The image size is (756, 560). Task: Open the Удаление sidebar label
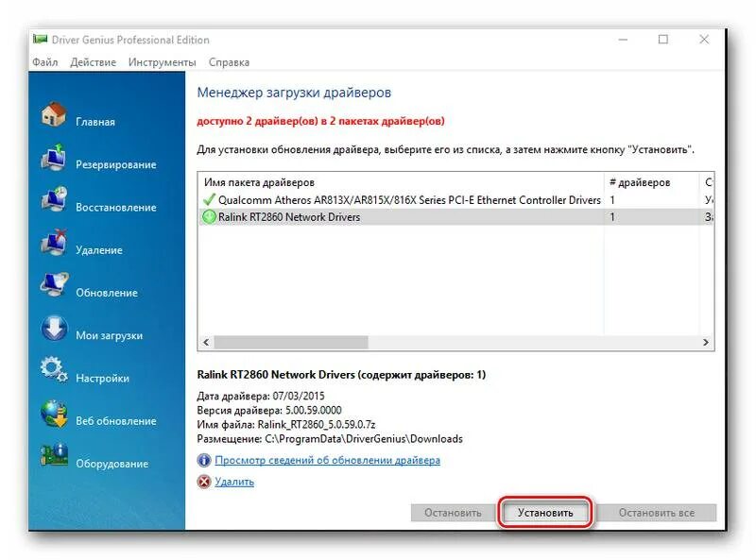click(99, 250)
